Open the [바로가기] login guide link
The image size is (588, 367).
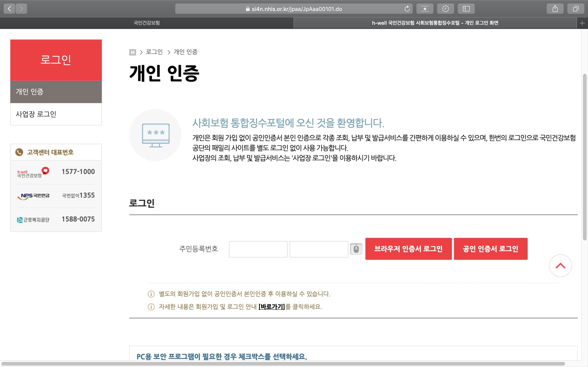271,307
